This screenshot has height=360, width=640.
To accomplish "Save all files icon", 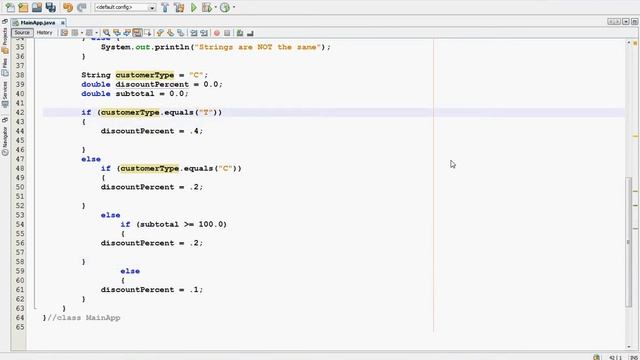I will coord(51,7).
